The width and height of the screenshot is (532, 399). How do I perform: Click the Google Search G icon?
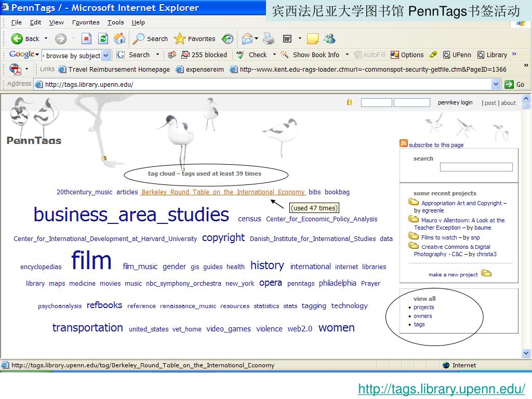pos(120,55)
